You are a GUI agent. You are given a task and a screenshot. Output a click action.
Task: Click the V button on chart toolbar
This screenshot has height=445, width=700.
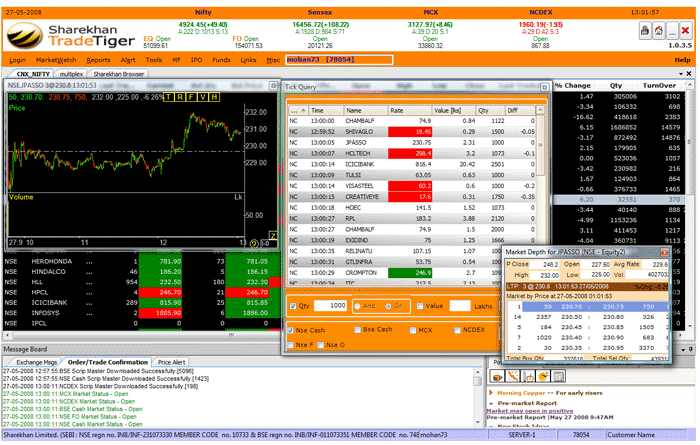203,97
